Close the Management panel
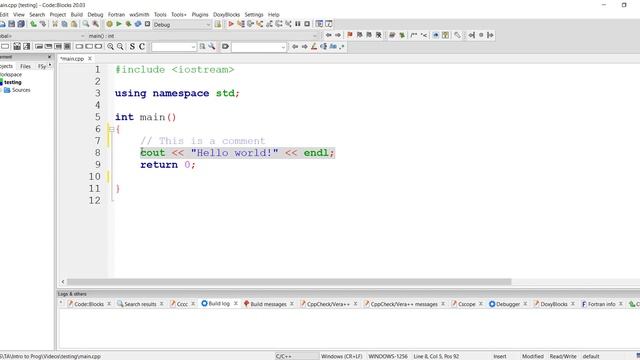Screen dimensions: 640x360 click(49, 57)
